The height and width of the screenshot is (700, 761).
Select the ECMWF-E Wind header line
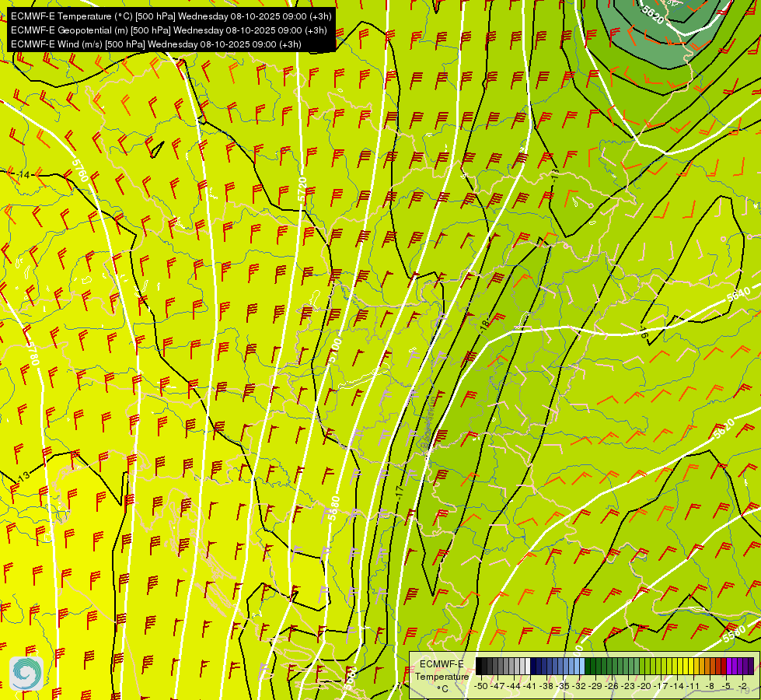(155, 44)
